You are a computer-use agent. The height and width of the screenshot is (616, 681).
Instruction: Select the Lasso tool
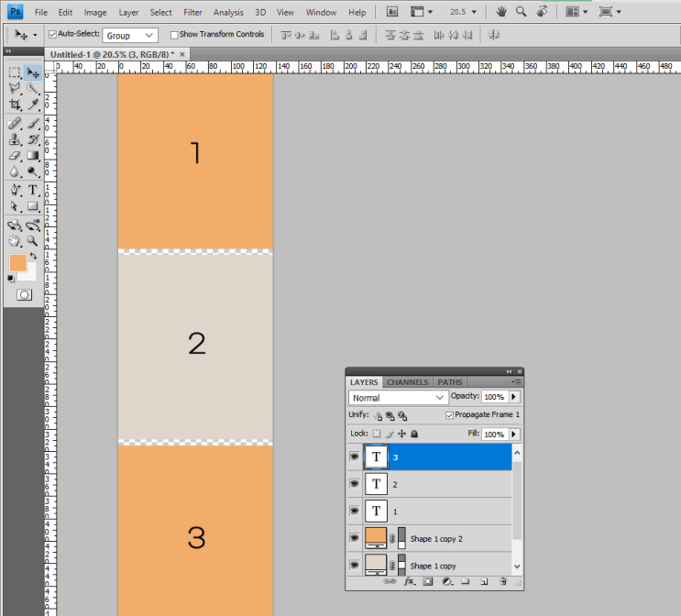point(15,88)
